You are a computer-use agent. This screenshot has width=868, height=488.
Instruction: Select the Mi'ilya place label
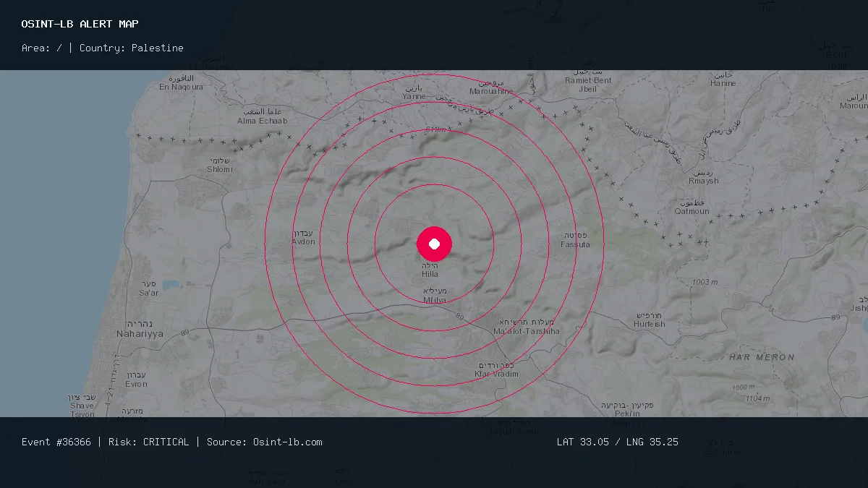tap(435, 296)
